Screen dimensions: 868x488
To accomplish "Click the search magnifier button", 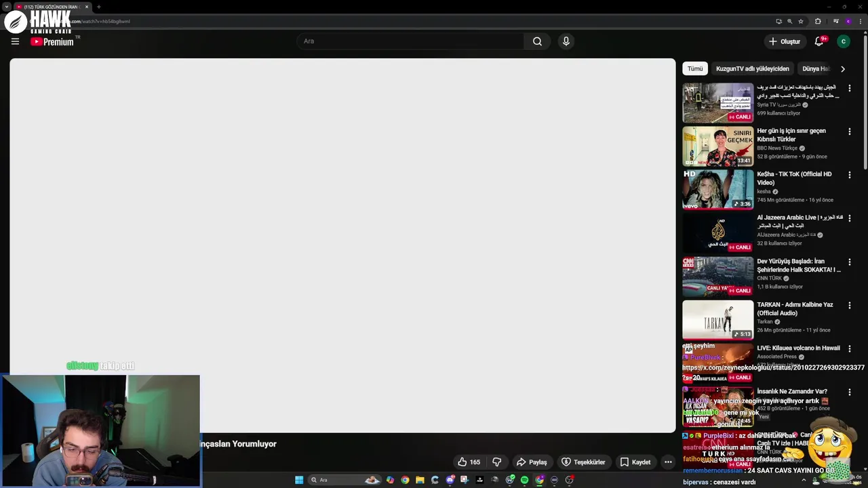I will pos(537,41).
